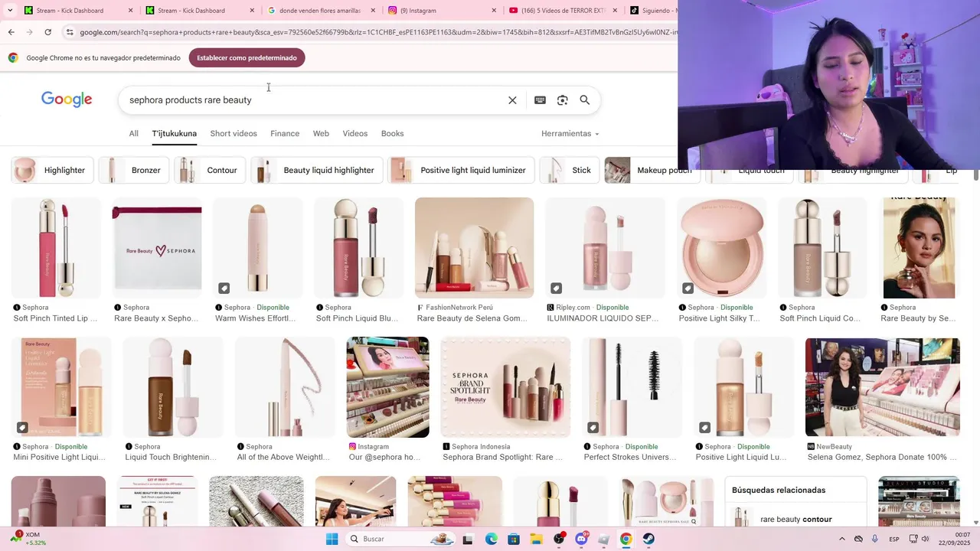
Task: Click the browser back arrow
Action: 11,32
